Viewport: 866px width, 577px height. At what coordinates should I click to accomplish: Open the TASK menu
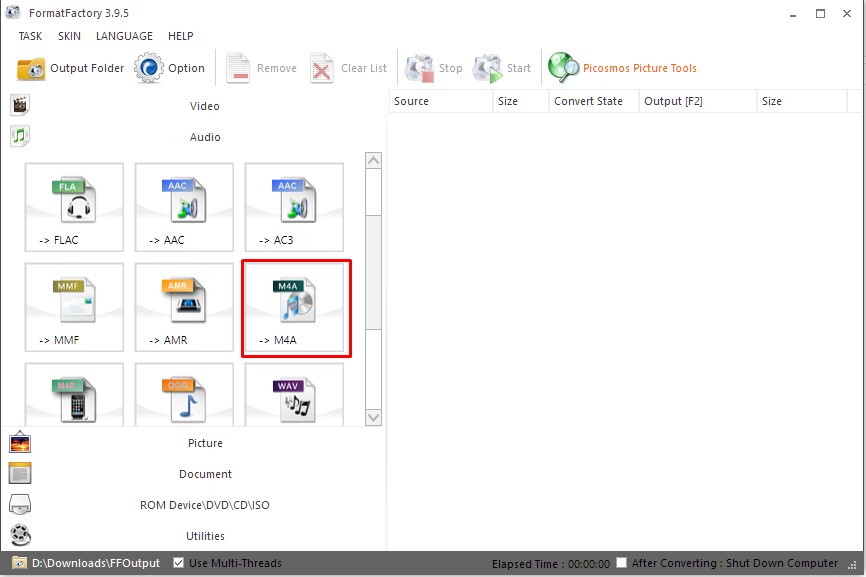click(x=30, y=36)
